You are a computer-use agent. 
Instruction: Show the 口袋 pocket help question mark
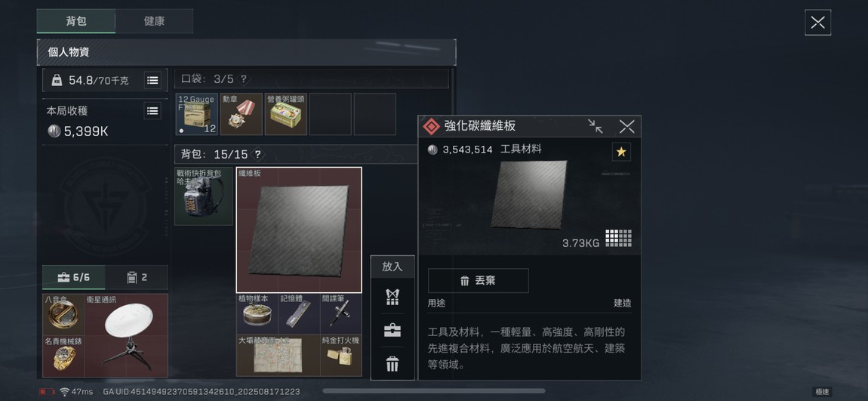tap(244, 79)
